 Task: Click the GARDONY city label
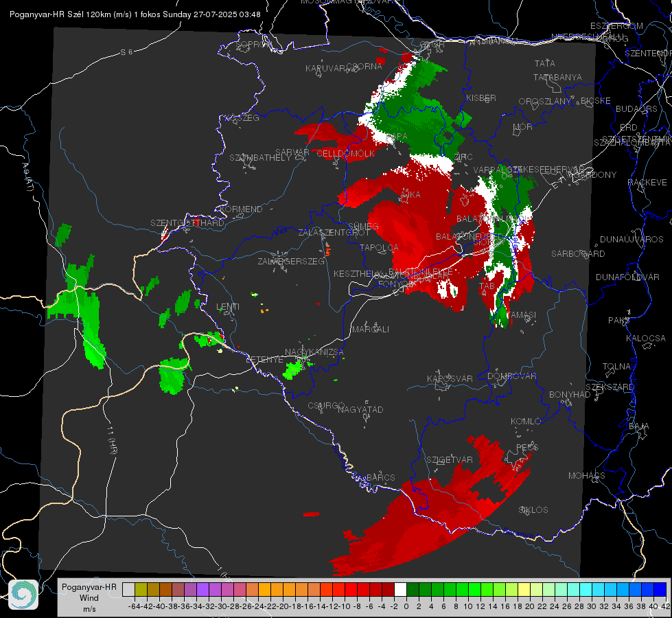click(596, 175)
